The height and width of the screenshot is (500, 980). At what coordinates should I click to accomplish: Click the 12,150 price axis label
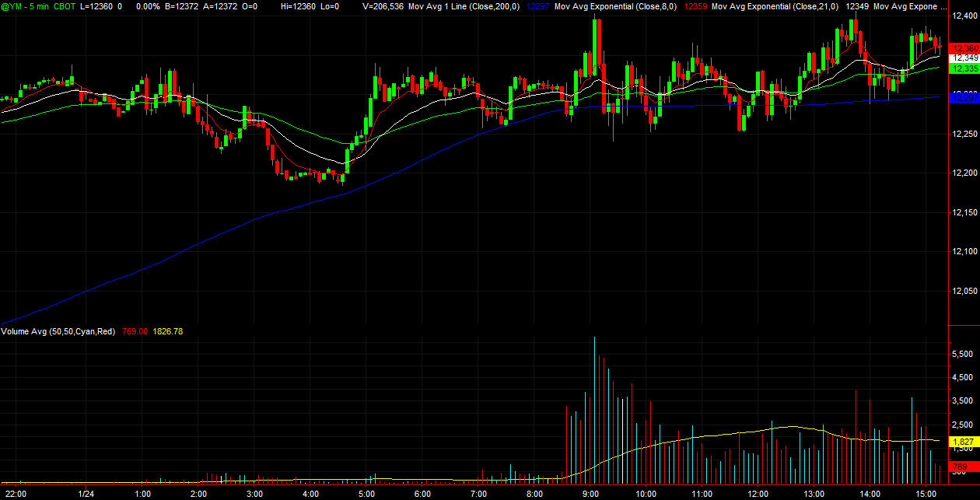964,212
